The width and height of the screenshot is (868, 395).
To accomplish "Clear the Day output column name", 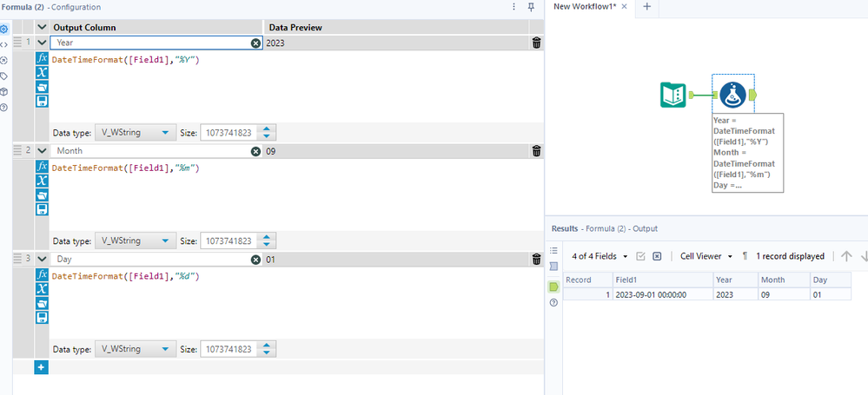I will pos(255,260).
